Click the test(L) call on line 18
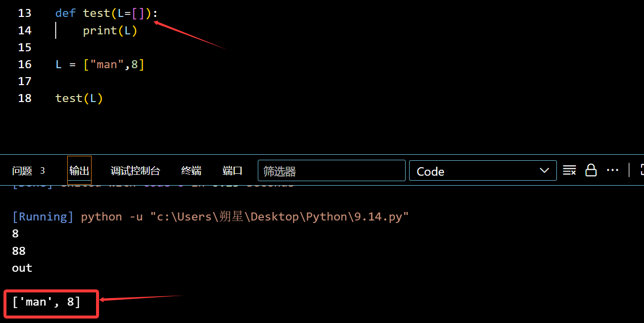The width and height of the screenshot is (644, 323). [x=79, y=98]
